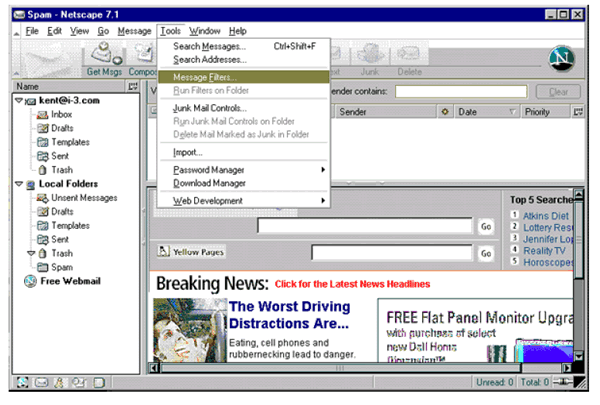
Task: Open the Atkins Diet search link
Action: click(x=546, y=216)
